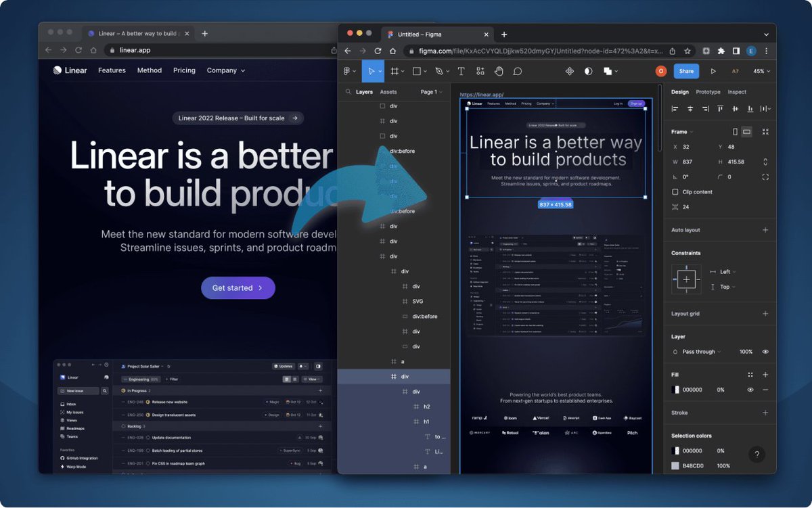812x508 pixels.
Task: Switch to the Inspect tab
Action: tap(737, 92)
